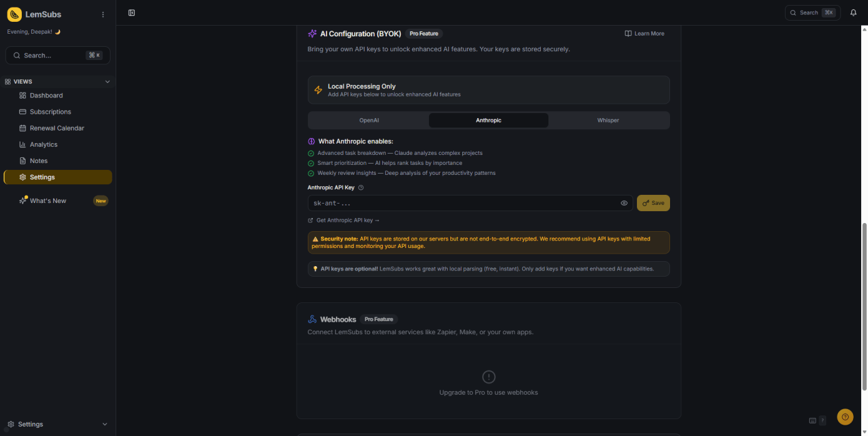The image size is (868, 436).
Task: Open the Learn More link
Action: 644,34
